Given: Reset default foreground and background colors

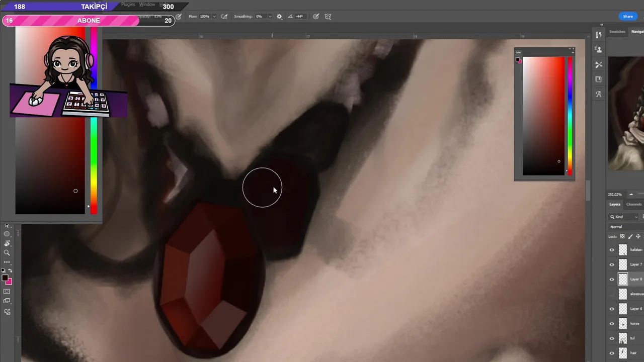Looking at the screenshot, I should pos(4,271).
